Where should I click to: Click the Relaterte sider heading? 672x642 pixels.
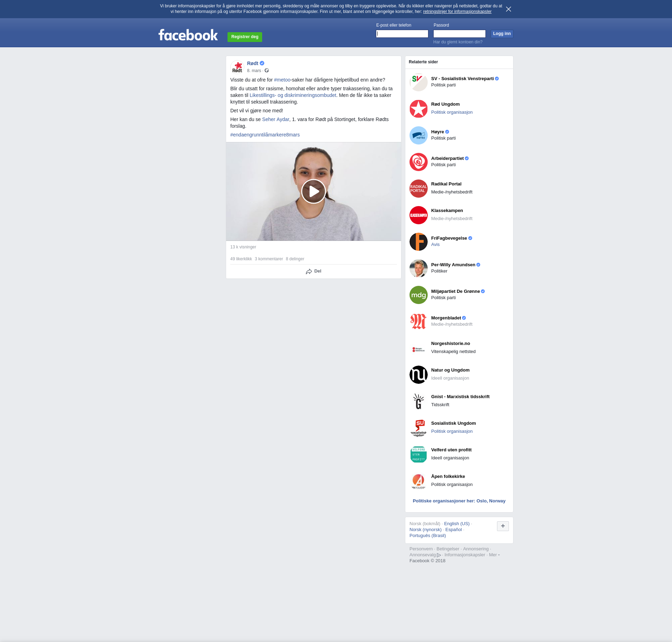click(x=423, y=62)
